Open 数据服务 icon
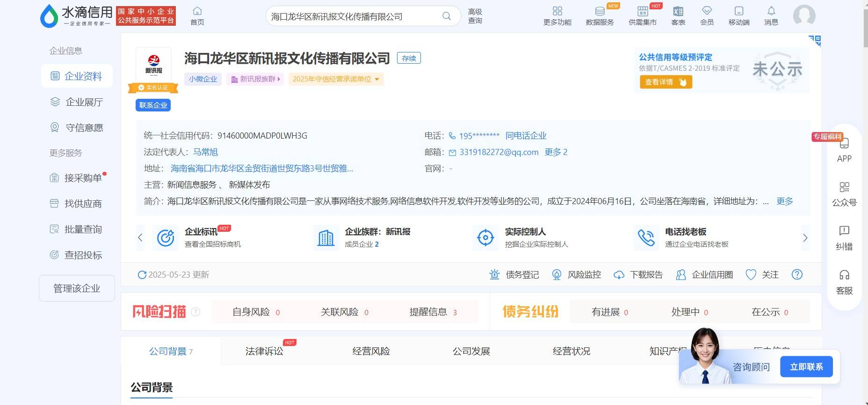This screenshot has height=405, width=868. click(600, 11)
